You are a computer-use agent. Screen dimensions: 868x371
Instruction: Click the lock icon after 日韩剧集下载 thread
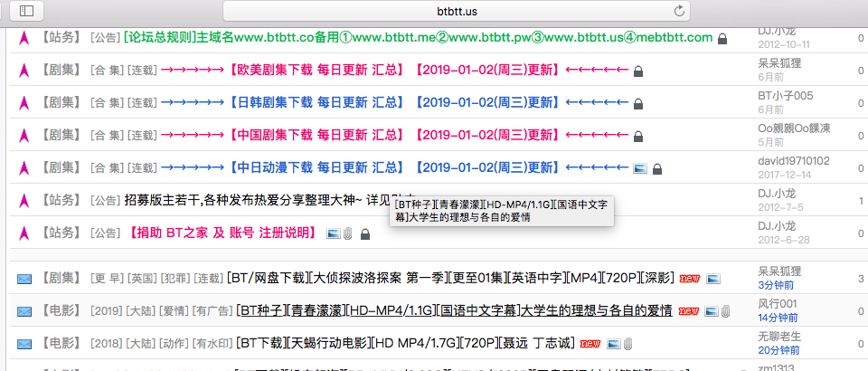pos(638,103)
